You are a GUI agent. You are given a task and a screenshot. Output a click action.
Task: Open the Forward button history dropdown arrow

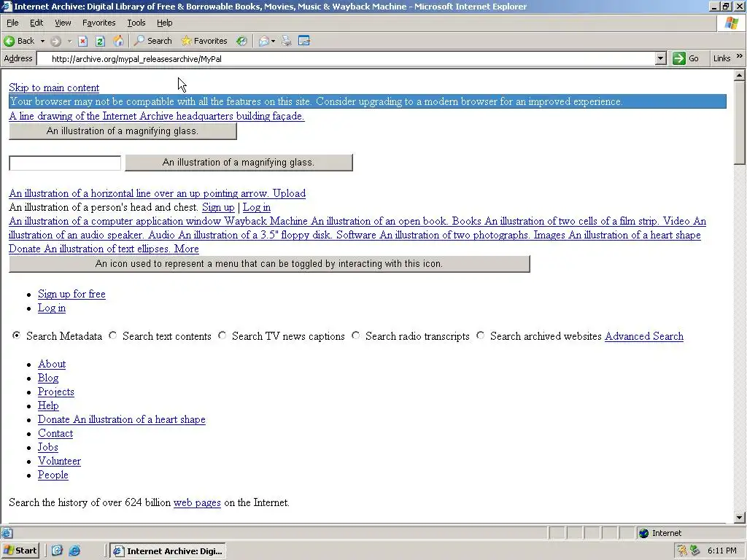[x=69, y=41]
